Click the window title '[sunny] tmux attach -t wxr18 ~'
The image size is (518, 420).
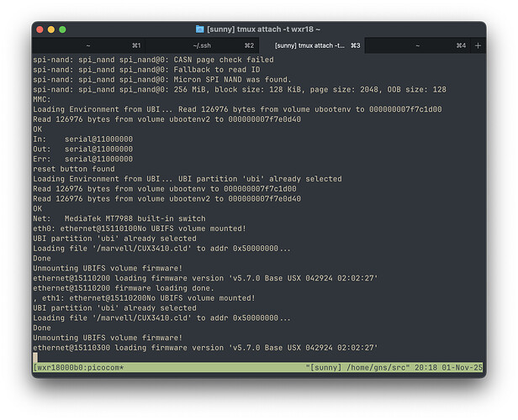(263, 29)
